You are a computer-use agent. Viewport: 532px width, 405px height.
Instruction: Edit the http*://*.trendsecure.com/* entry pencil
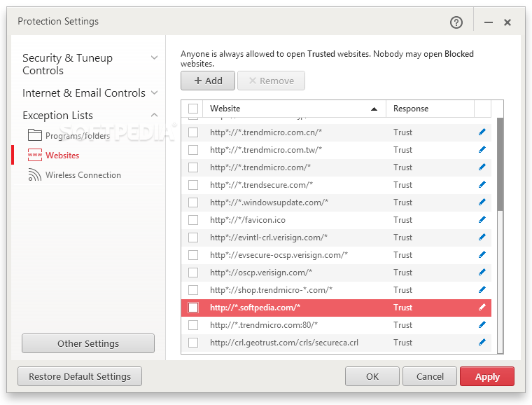click(482, 185)
